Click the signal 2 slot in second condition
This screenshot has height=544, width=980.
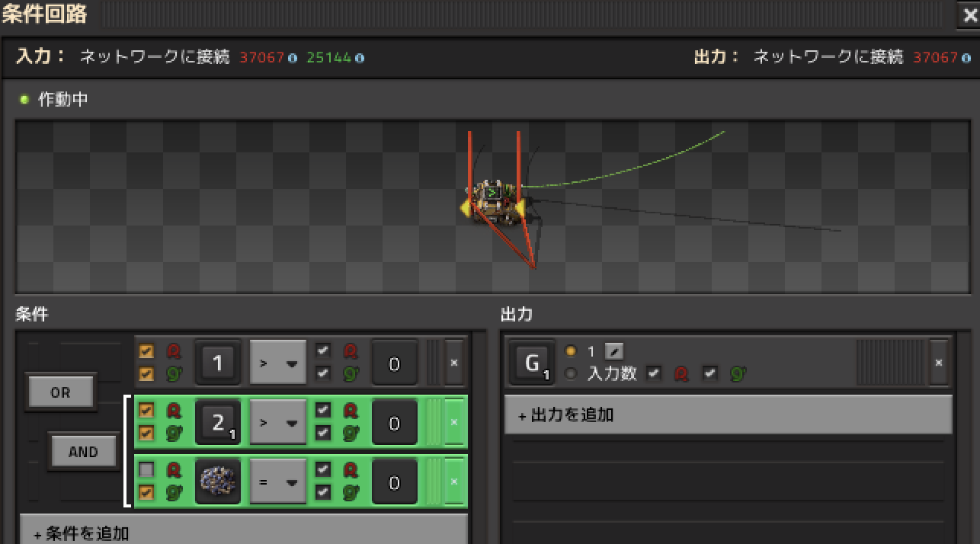pos(218,423)
